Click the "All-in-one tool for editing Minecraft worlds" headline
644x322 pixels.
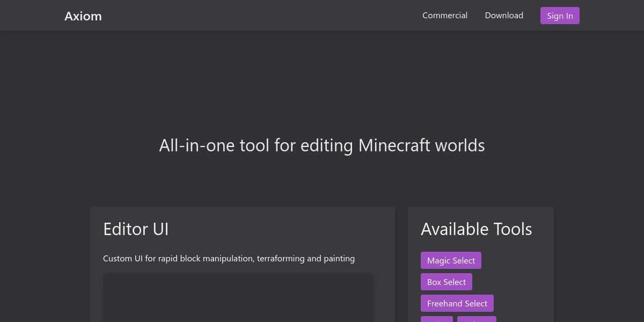click(322, 145)
